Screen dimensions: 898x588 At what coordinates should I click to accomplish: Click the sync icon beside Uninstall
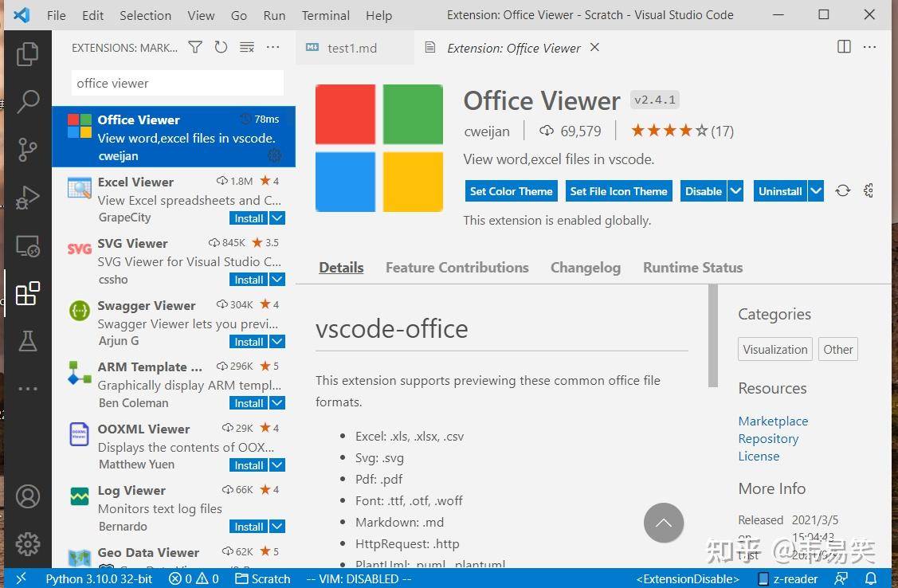[842, 190]
